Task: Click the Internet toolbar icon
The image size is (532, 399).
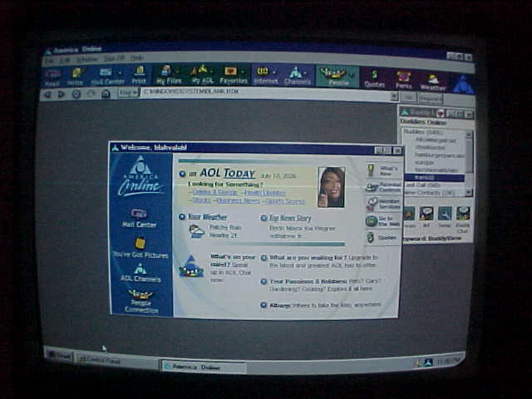Action: (x=266, y=76)
